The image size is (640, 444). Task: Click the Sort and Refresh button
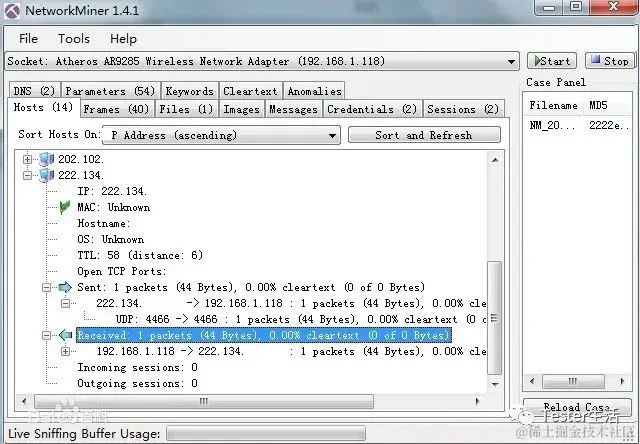click(424, 135)
